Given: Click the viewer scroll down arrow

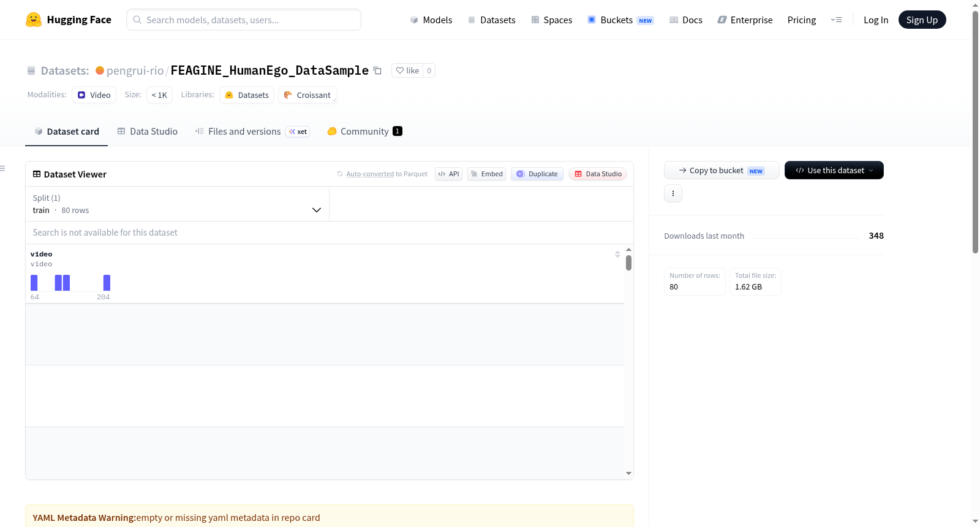Looking at the screenshot, I should tap(628, 473).
